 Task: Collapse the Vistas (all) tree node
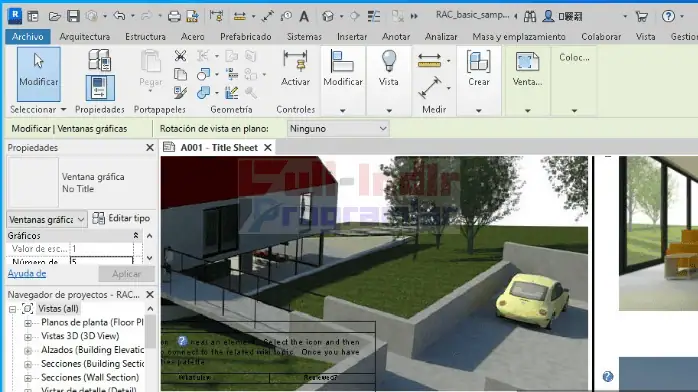pos(12,309)
